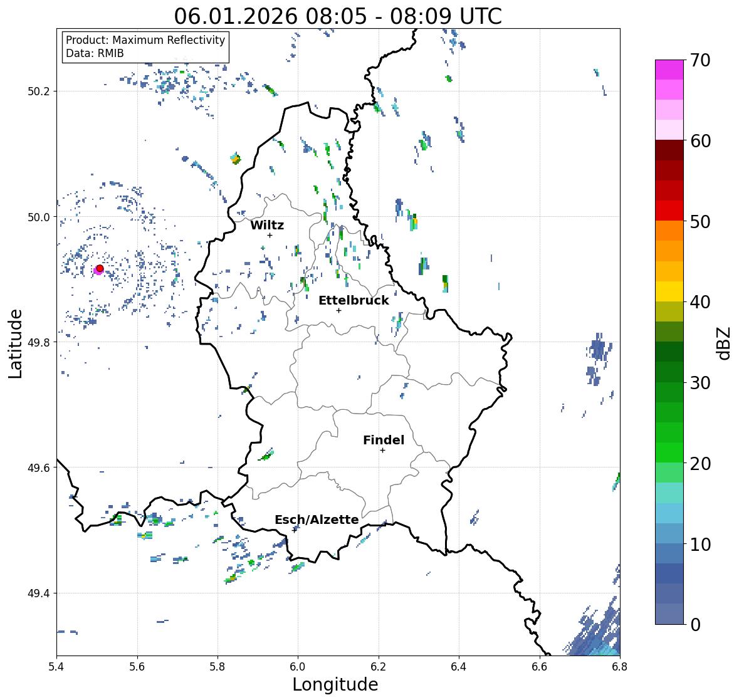Click the latitude tick label 49.8
The image size is (739, 700).
[39, 342]
